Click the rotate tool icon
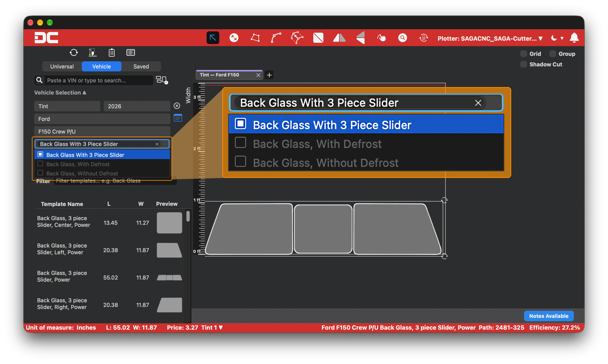This screenshot has height=364, width=608. pyautogui.click(x=423, y=38)
